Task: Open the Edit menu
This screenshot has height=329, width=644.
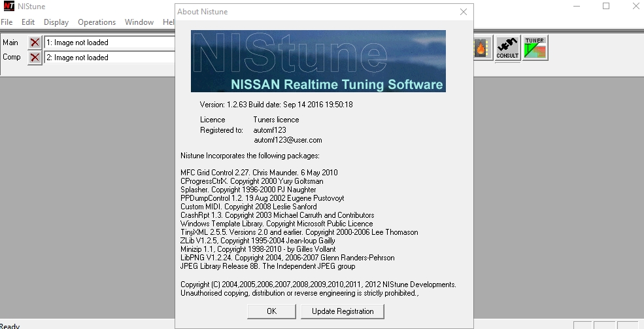Action: [x=28, y=22]
